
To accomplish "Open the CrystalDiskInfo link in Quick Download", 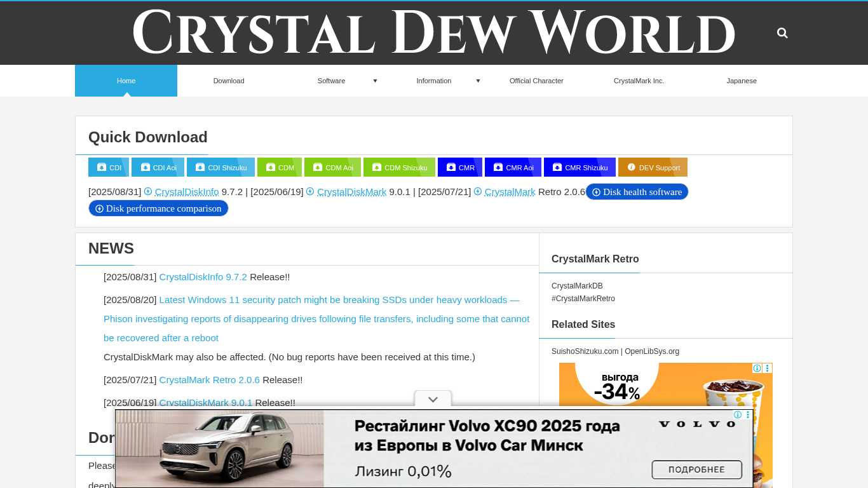I will [187, 192].
